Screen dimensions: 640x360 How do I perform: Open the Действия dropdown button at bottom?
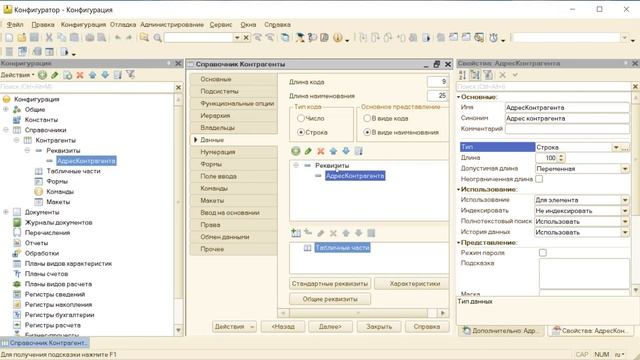tap(234, 327)
